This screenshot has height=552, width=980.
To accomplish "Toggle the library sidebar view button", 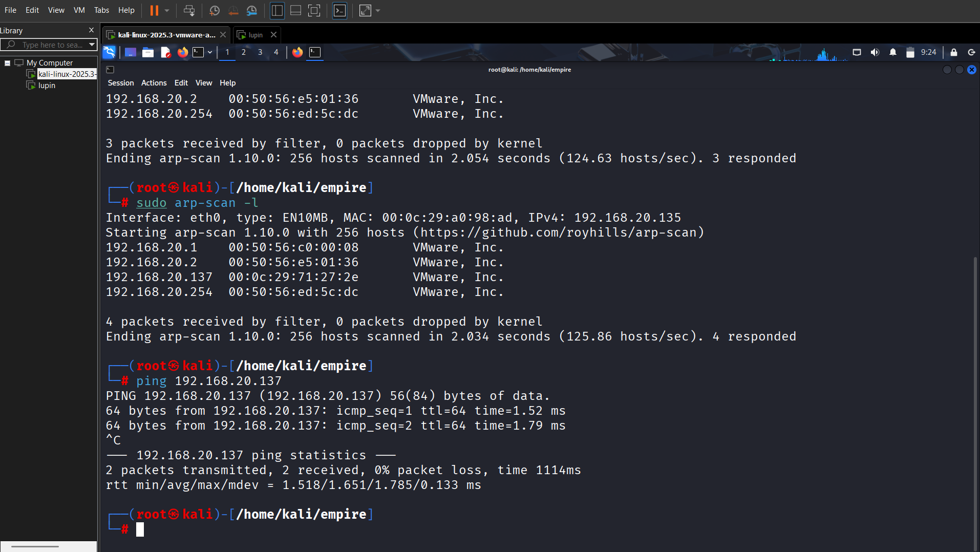I will pyautogui.click(x=277, y=10).
